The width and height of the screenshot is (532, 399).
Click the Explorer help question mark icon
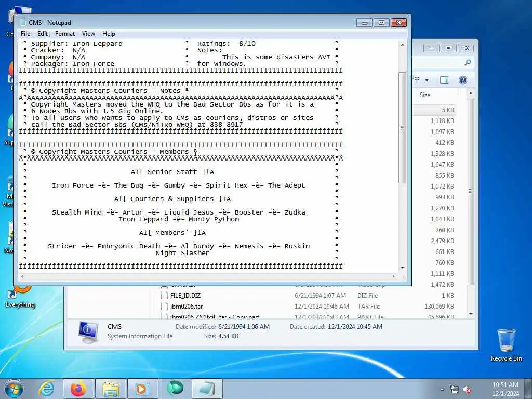click(x=462, y=80)
